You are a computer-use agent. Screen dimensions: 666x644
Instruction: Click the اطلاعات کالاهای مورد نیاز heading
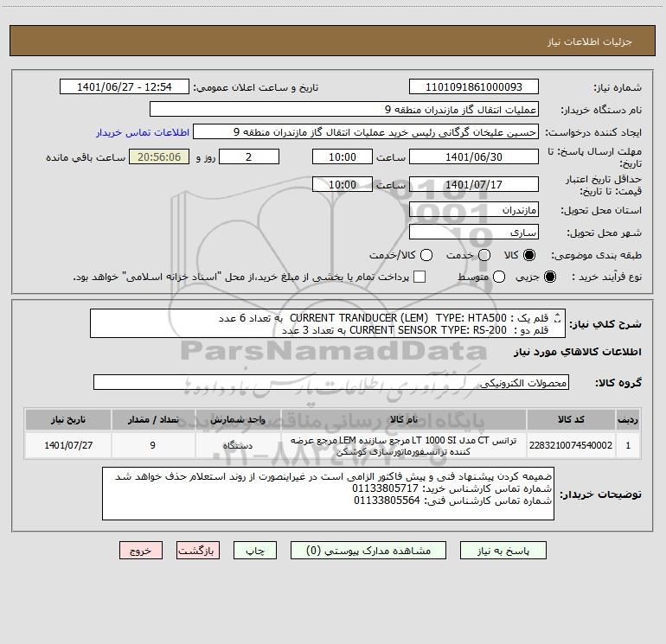click(x=577, y=352)
